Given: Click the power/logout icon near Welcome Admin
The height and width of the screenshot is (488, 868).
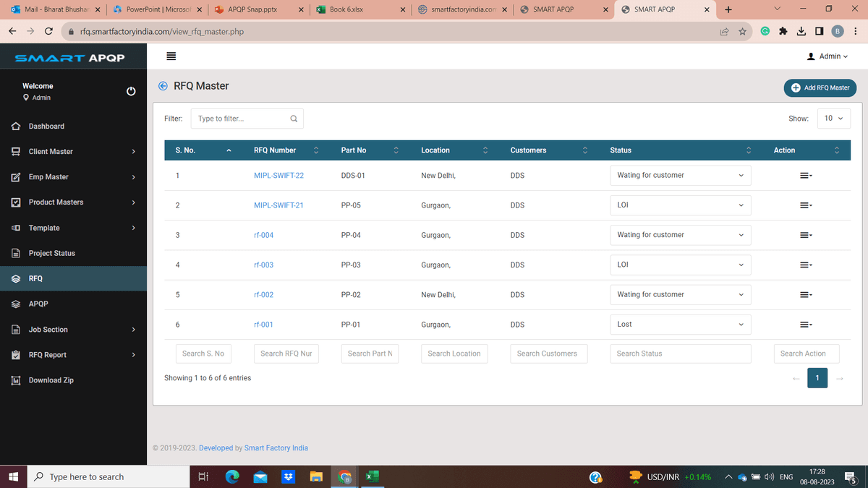Looking at the screenshot, I should pyautogui.click(x=131, y=90).
